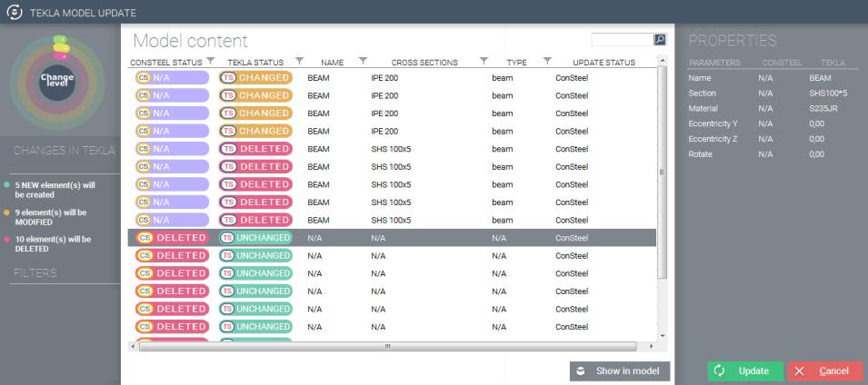Click the vertical scrollbar down arrow
Image resolution: width=868 pixels, height=385 pixels.
663,336
